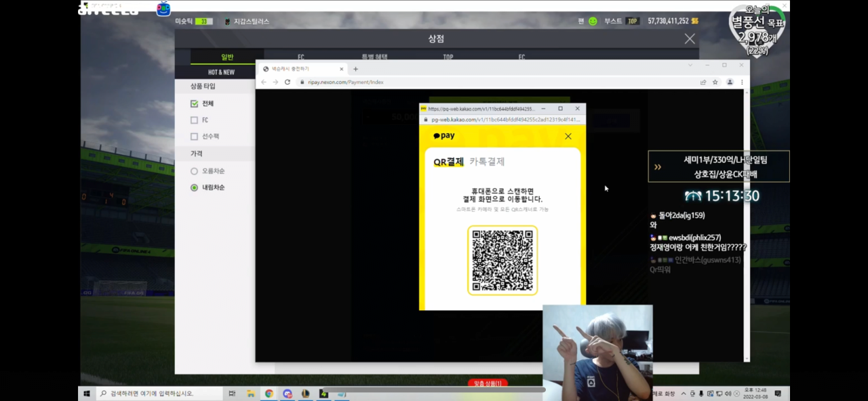Check the FC product type checkbox
This screenshot has height=401, width=868.
pos(195,120)
